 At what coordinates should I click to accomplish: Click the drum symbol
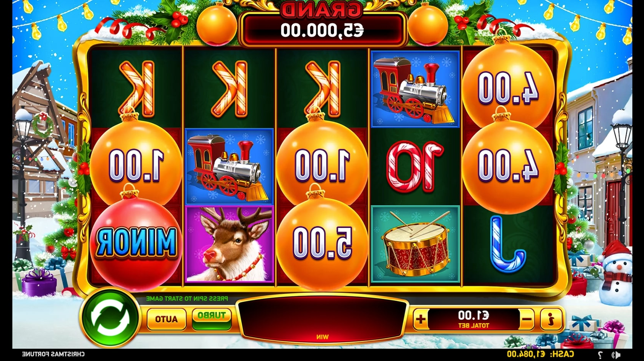tap(415, 245)
